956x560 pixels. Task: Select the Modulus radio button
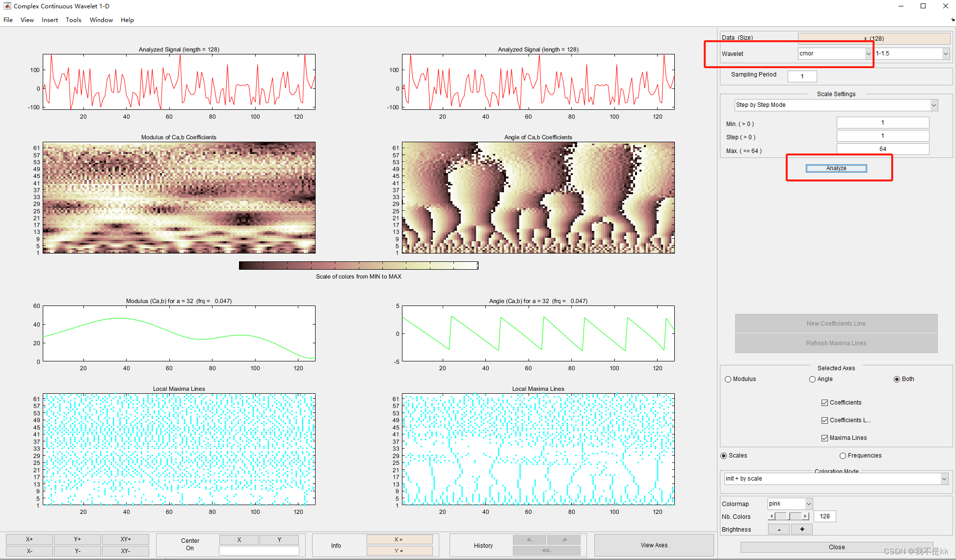pyautogui.click(x=728, y=379)
